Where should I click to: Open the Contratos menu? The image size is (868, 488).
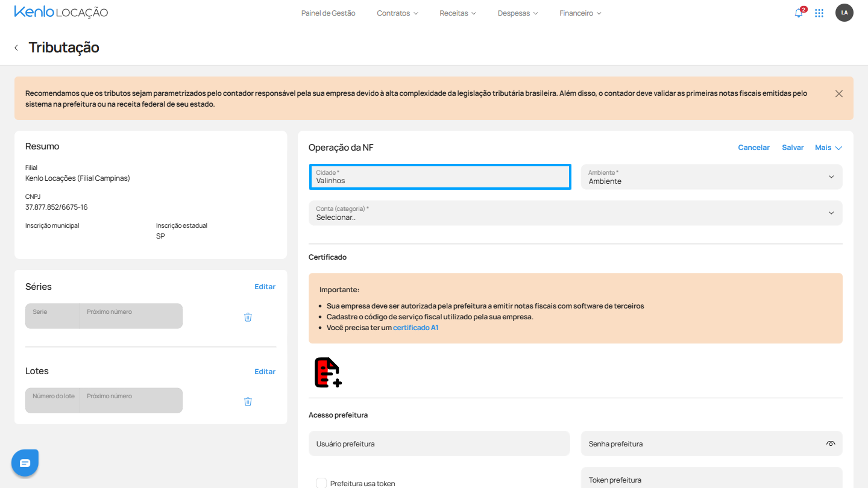pyautogui.click(x=397, y=13)
